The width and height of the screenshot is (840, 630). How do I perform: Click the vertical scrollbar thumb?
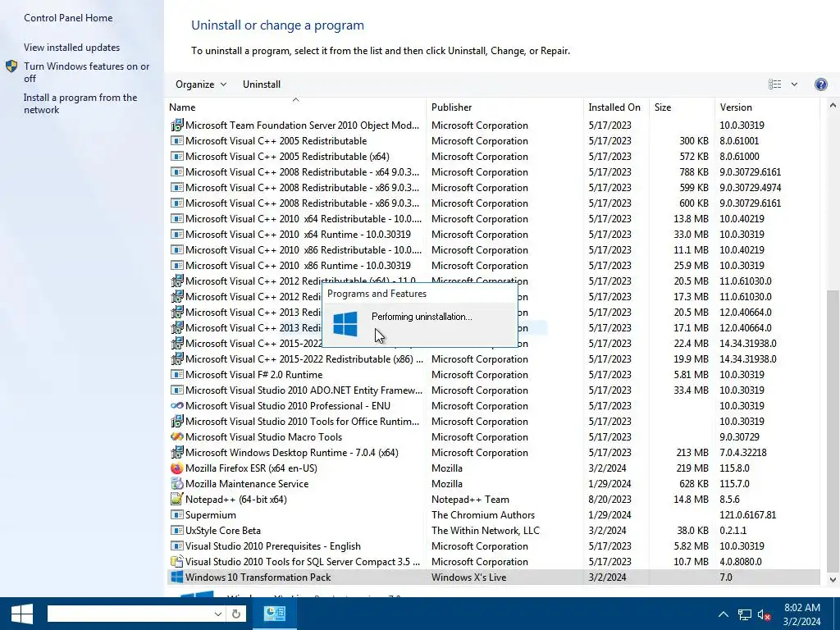point(833,430)
